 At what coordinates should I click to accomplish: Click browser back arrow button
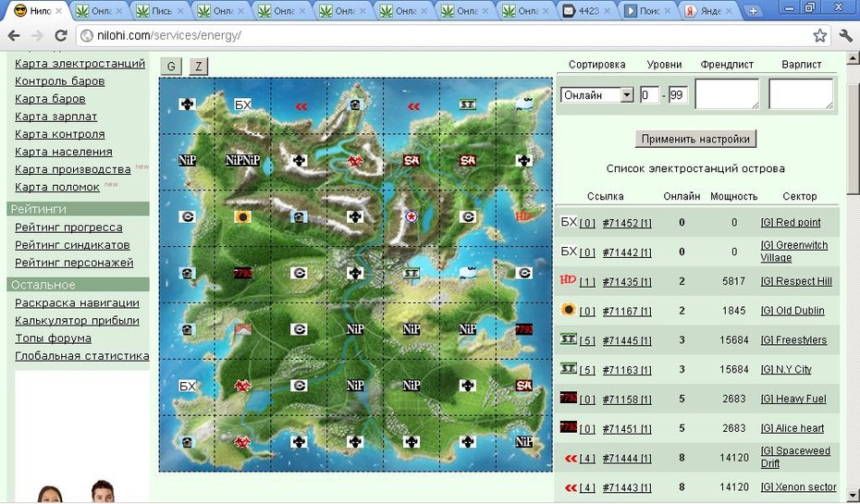[14, 36]
